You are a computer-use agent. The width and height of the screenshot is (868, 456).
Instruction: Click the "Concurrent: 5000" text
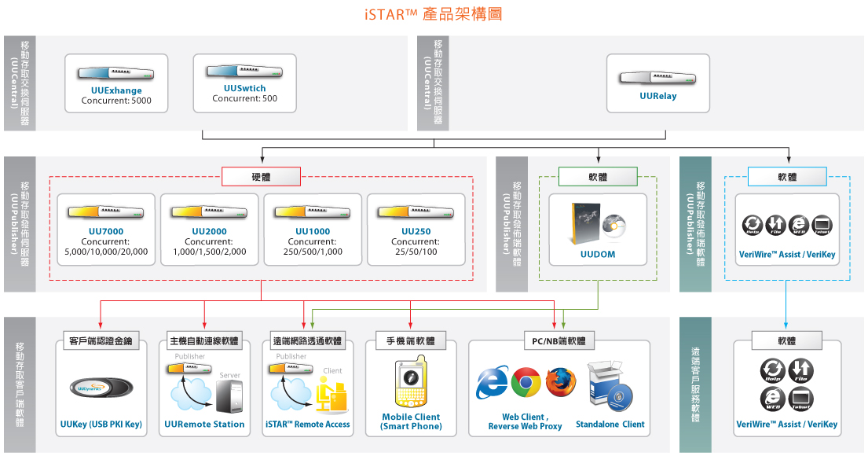point(116,101)
